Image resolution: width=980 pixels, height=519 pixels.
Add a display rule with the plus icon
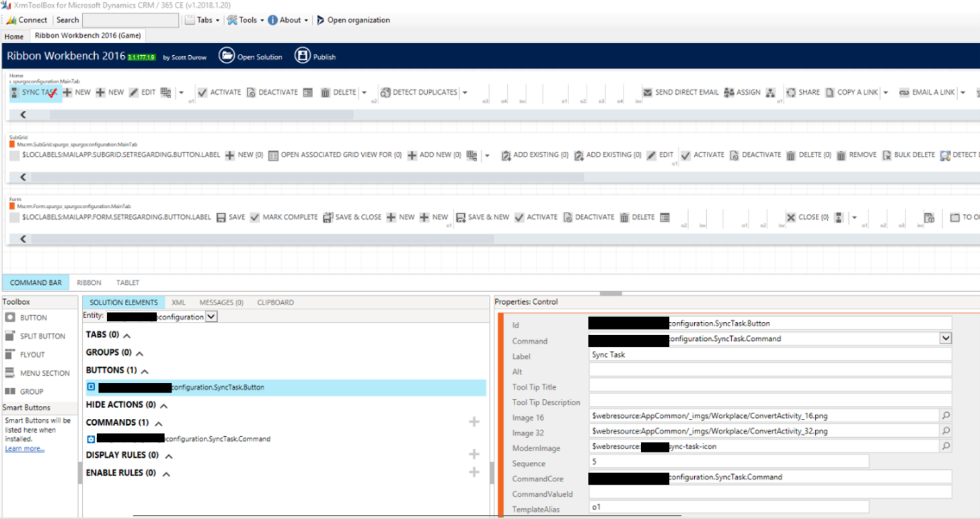click(474, 454)
